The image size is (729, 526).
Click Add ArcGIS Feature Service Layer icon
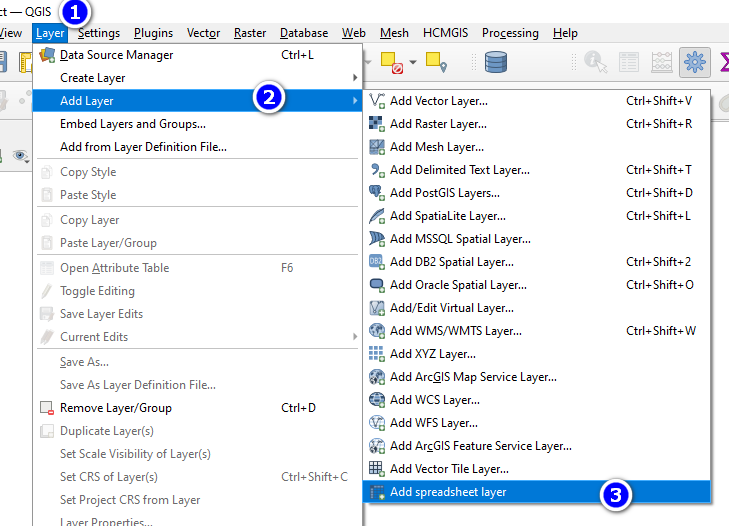pyautogui.click(x=377, y=446)
